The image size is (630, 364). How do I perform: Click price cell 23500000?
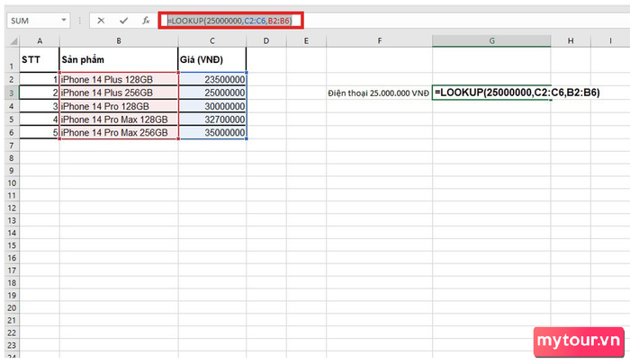click(x=212, y=79)
